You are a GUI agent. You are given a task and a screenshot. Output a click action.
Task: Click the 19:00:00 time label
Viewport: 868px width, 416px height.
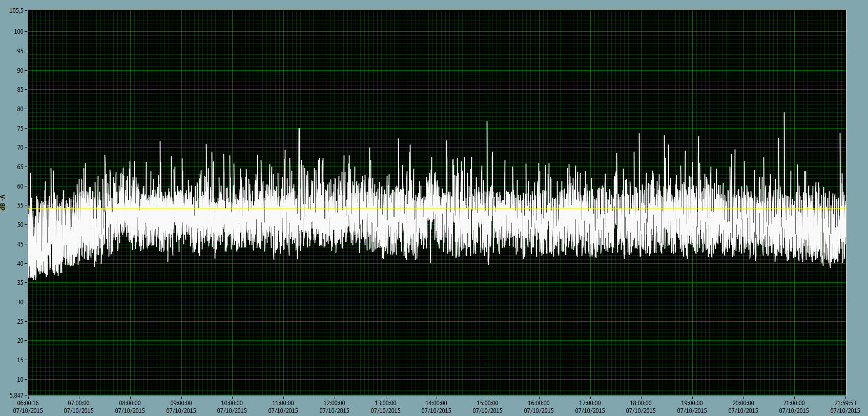(x=692, y=404)
